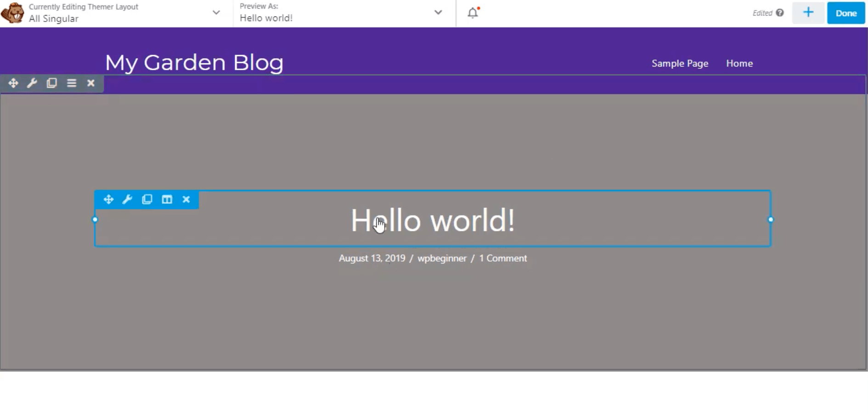The image size is (868, 414).
Task: Click the August 13, 2019 date text
Action: (372, 258)
